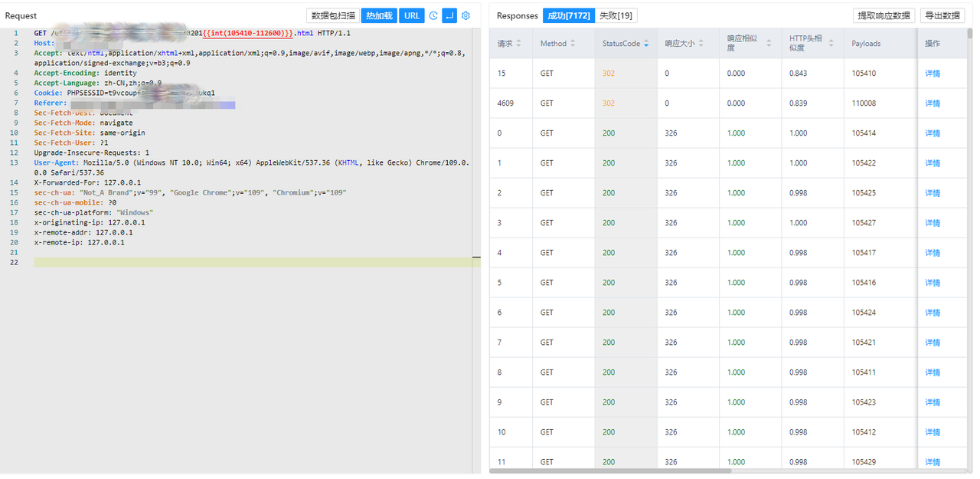Select request number 0 row cell
Screen dimensions: 980x479
(x=499, y=133)
